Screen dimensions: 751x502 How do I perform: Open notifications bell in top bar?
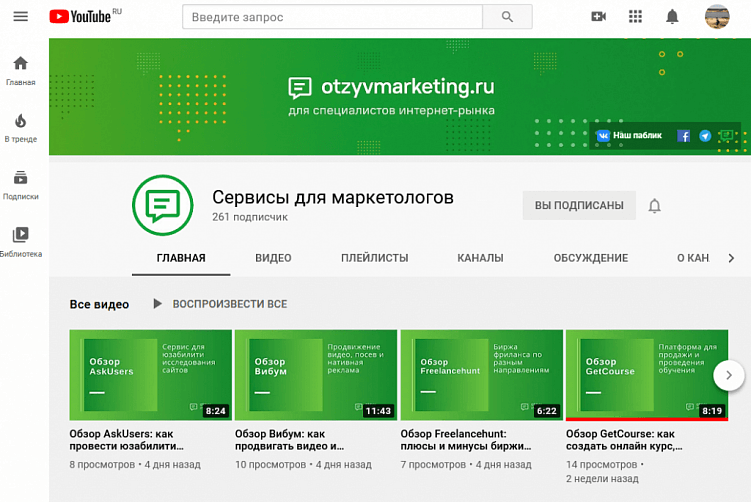[x=672, y=17]
